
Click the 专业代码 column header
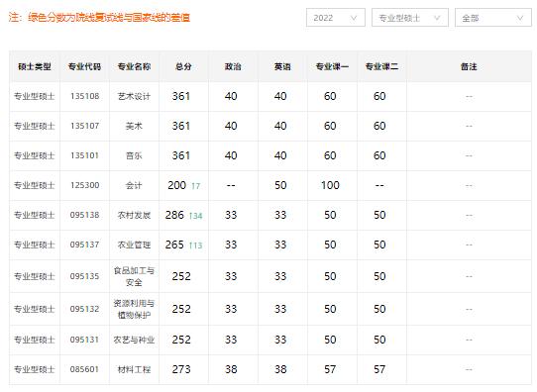[84, 66]
